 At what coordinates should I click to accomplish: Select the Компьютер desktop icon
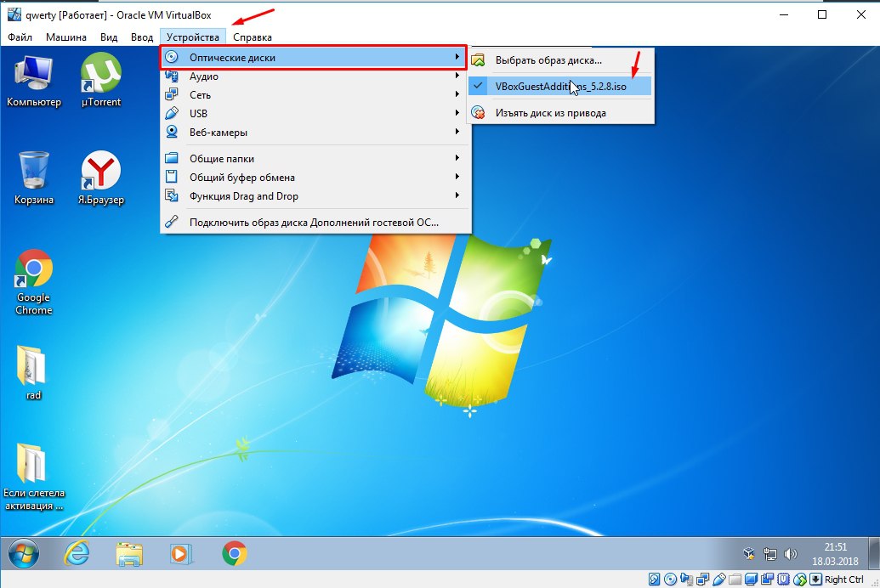[x=34, y=82]
